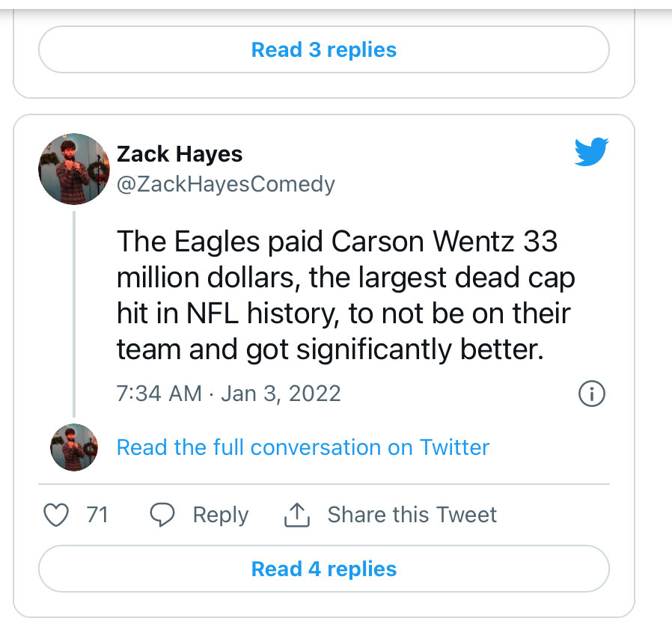Click the small avatar beside full conversation link
The height and width of the screenshot is (630, 672).
[73, 447]
